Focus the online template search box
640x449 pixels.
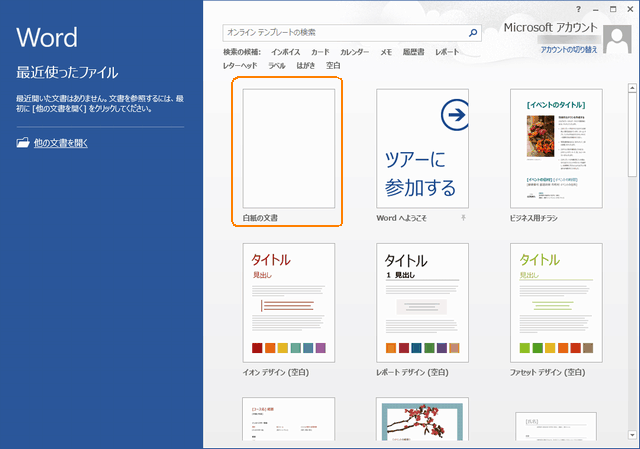[x=352, y=33]
